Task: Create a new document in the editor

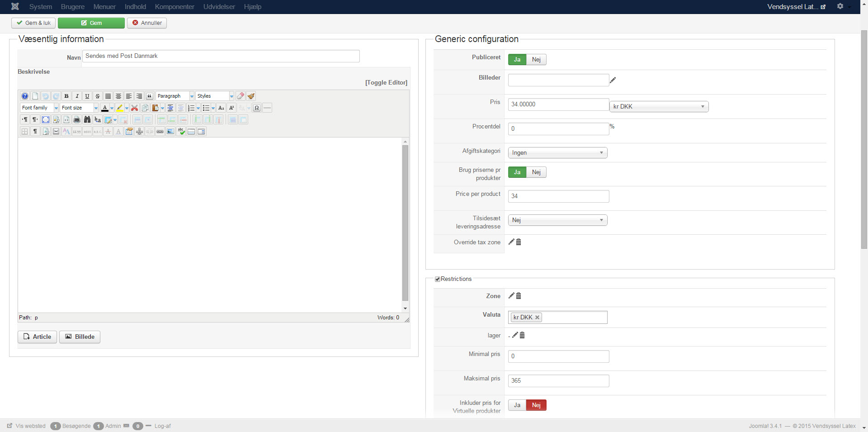Action: [35, 96]
